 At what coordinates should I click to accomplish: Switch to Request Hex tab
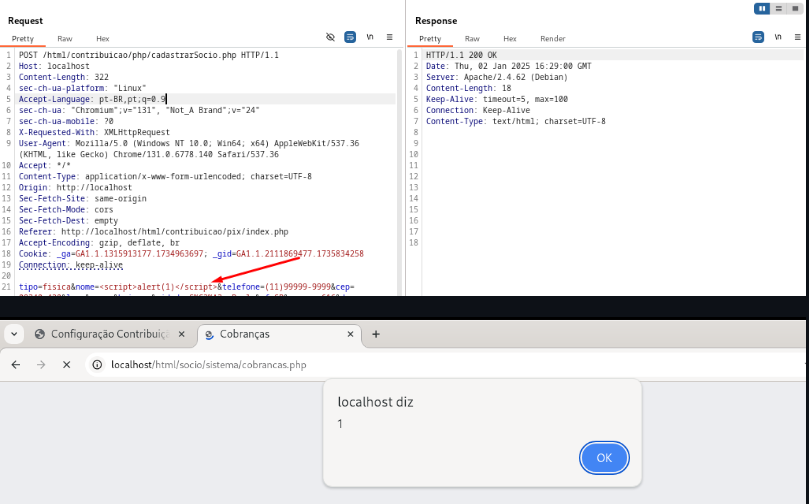[x=103, y=39]
